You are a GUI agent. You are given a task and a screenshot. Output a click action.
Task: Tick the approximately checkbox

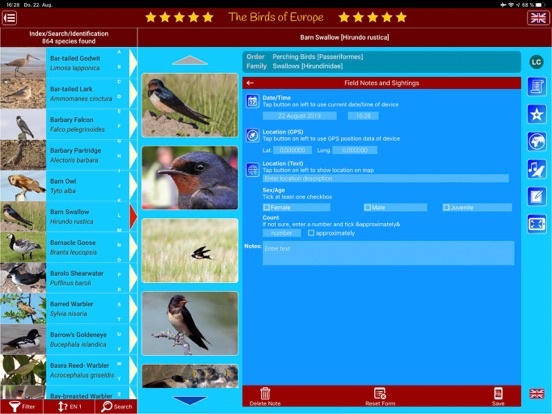[x=311, y=233]
